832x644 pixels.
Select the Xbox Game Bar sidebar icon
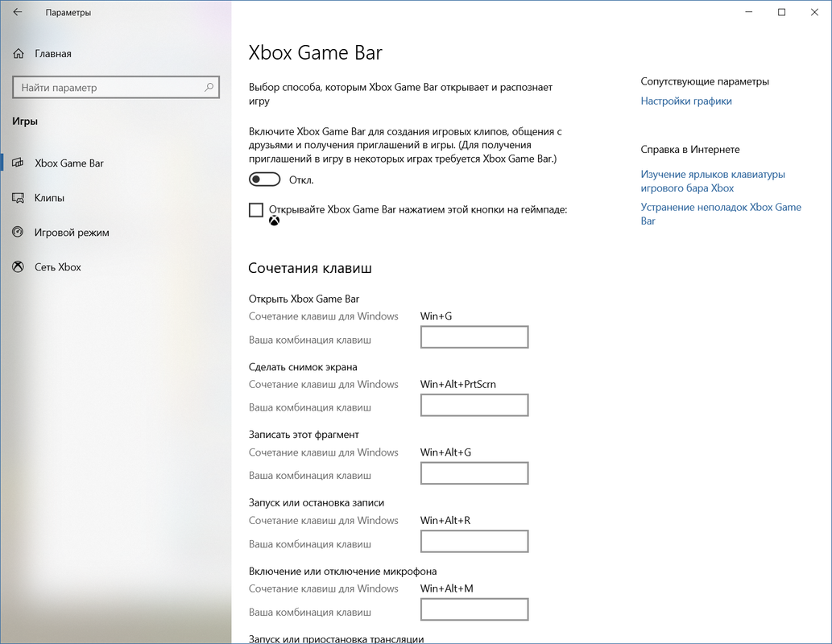pyautogui.click(x=18, y=163)
